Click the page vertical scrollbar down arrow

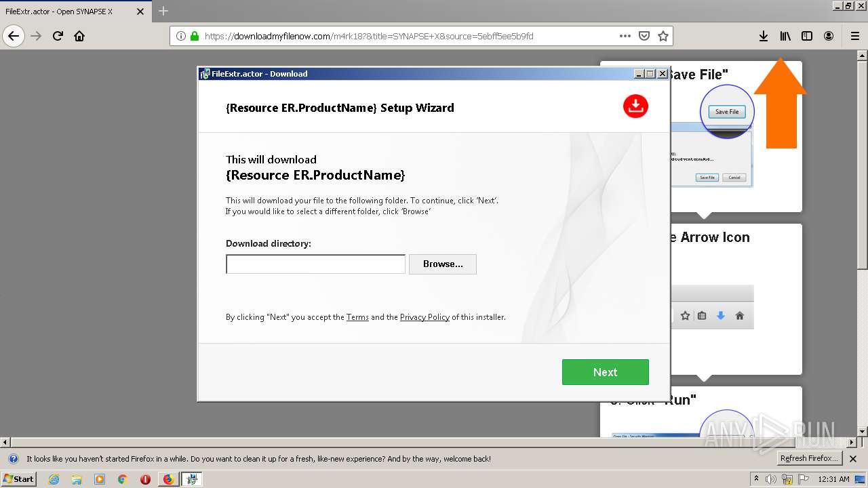tap(863, 432)
